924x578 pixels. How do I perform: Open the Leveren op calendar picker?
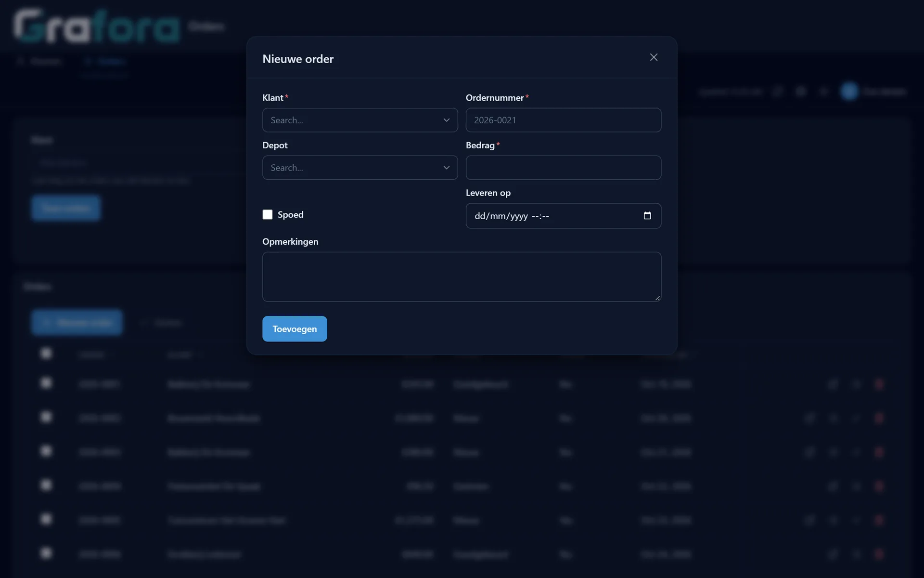point(647,216)
